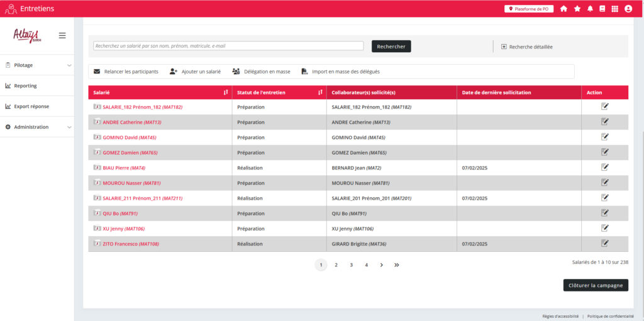Go to page 3 of results
The image size is (644, 321).
pos(351,265)
